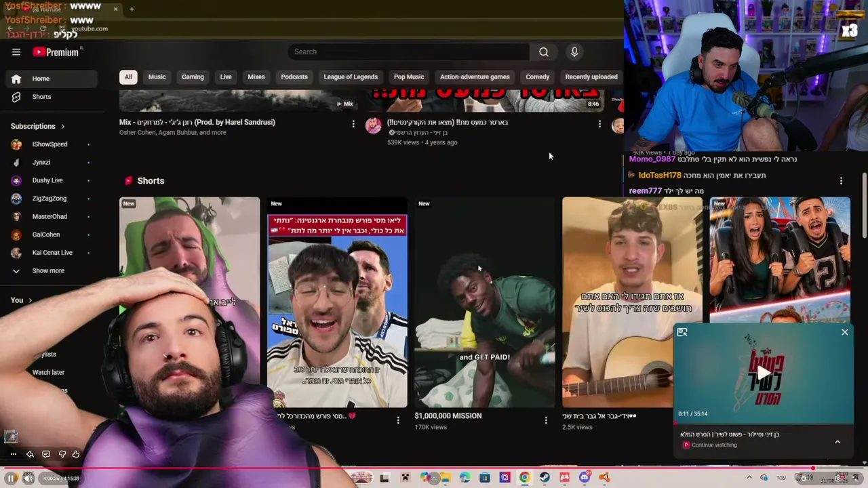Seek on the miniplayer progress bar
This screenshot has height=488, width=868.
(764, 423)
